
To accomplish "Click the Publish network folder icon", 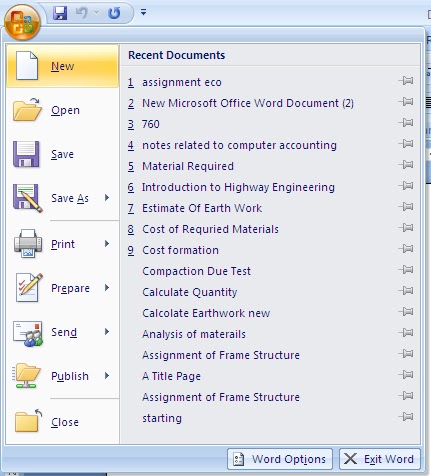I will pos(26,376).
